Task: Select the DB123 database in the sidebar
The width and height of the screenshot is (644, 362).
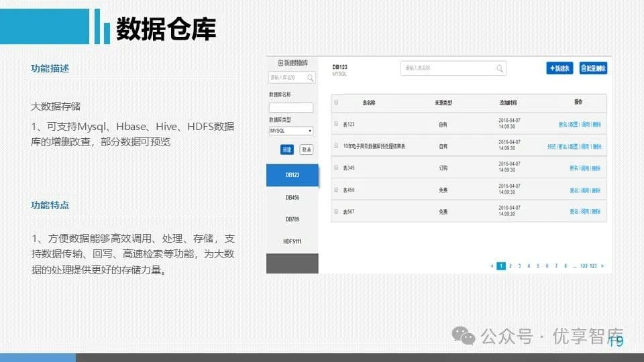Action: (292, 175)
